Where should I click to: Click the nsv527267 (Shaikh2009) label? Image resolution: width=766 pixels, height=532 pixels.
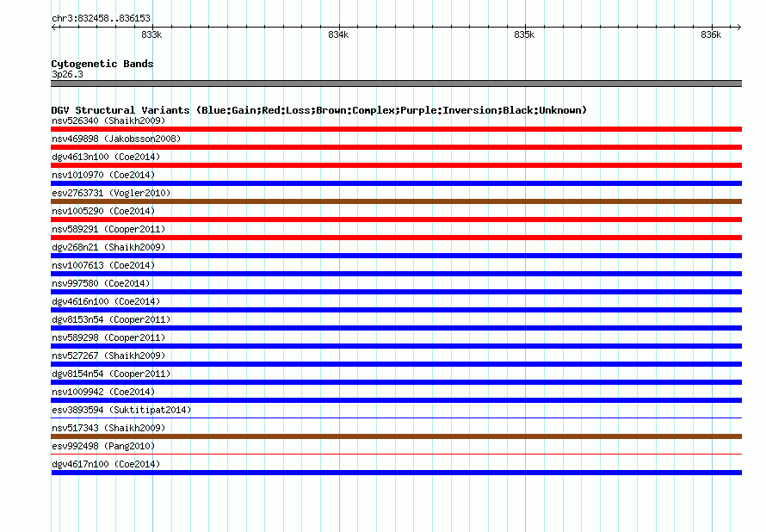tap(108, 356)
